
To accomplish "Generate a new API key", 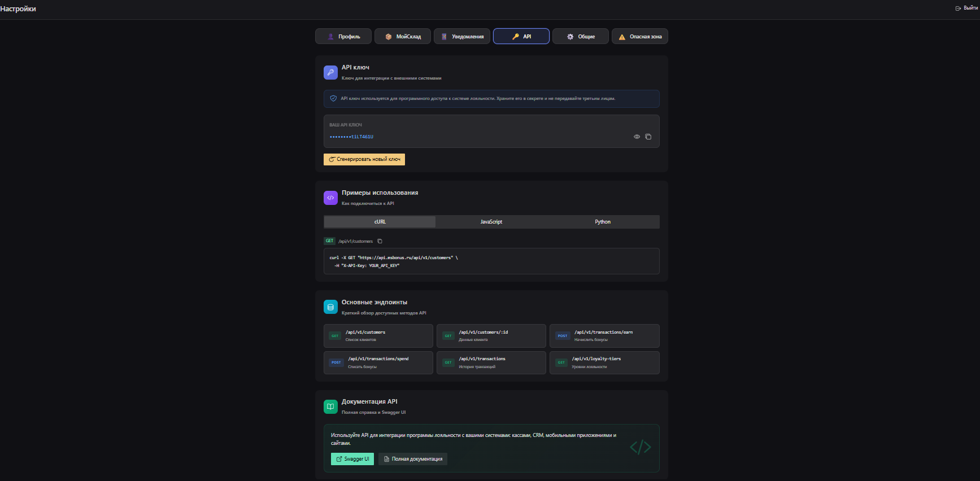I will point(364,159).
